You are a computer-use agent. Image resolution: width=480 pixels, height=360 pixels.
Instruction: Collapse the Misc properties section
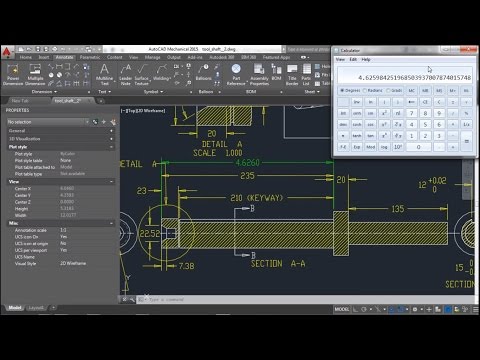[111, 223]
